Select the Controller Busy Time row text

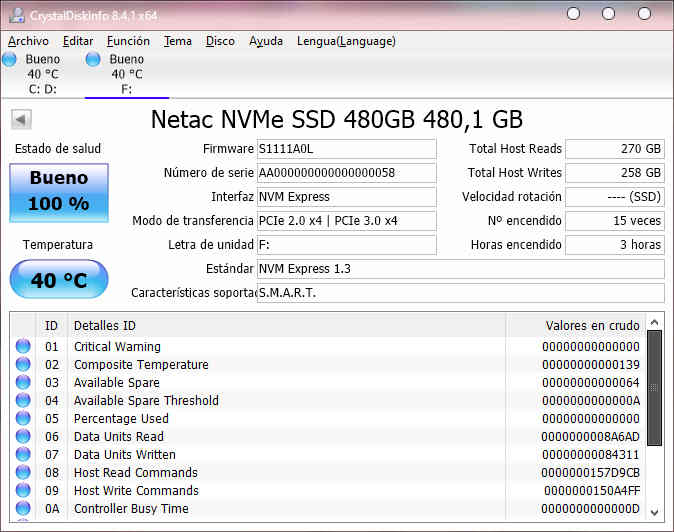[131, 509]
